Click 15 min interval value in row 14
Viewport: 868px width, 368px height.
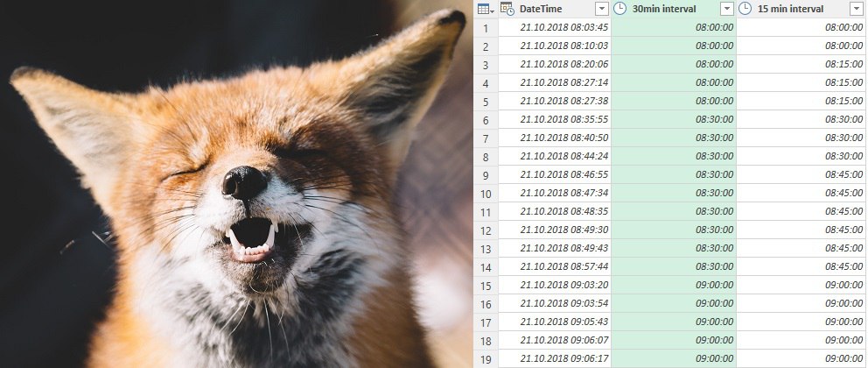tap(801, 266)
